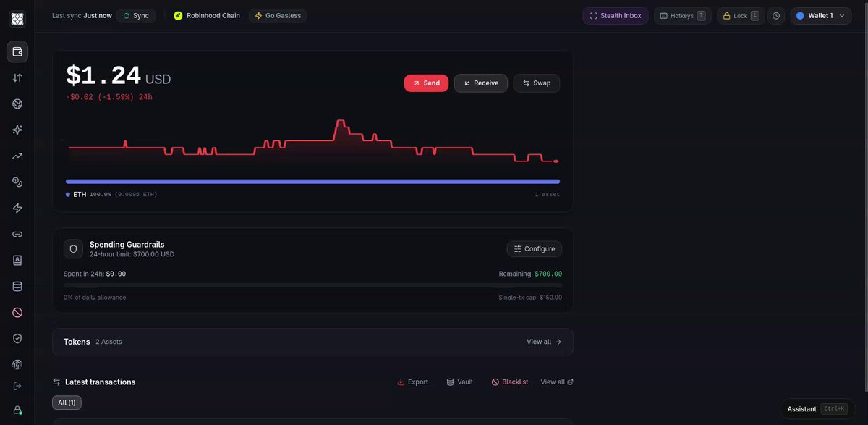Select the database cylinder sidebar icon

[x=17, y=287]
